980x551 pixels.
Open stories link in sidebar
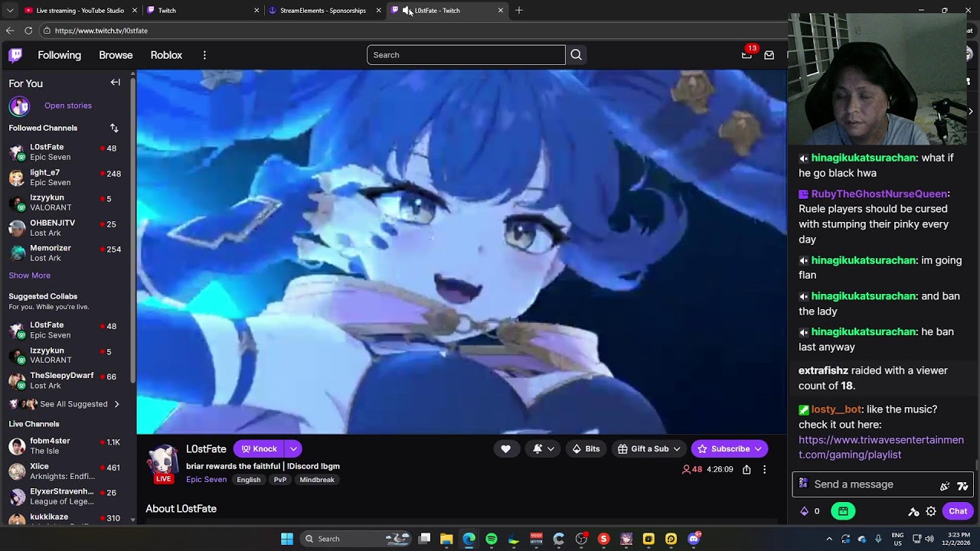point(68,106)
